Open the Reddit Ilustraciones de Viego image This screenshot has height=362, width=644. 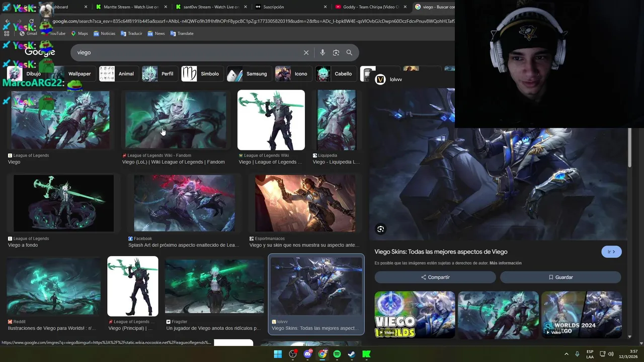[x=54, y=287]
